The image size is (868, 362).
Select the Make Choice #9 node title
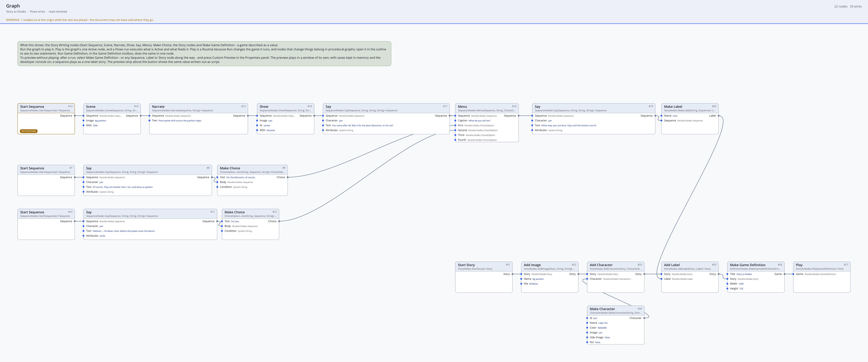pos(230,168)
